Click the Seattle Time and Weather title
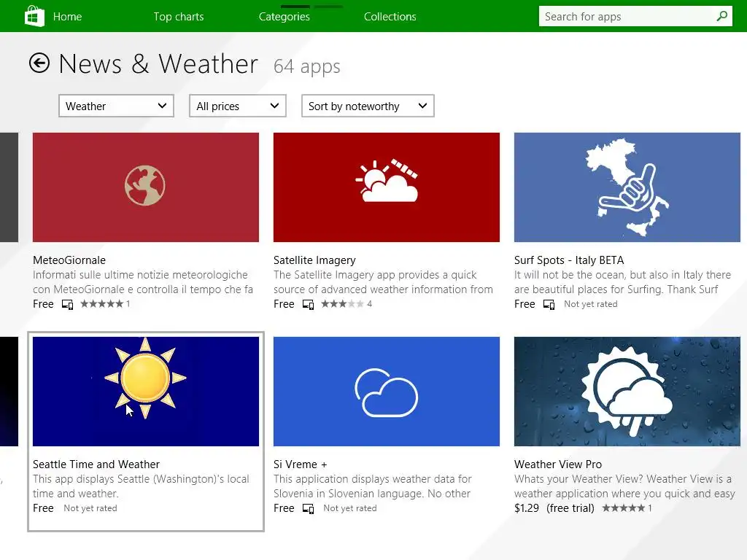This screenshot has width=747, height=560. tap(96, 464)
